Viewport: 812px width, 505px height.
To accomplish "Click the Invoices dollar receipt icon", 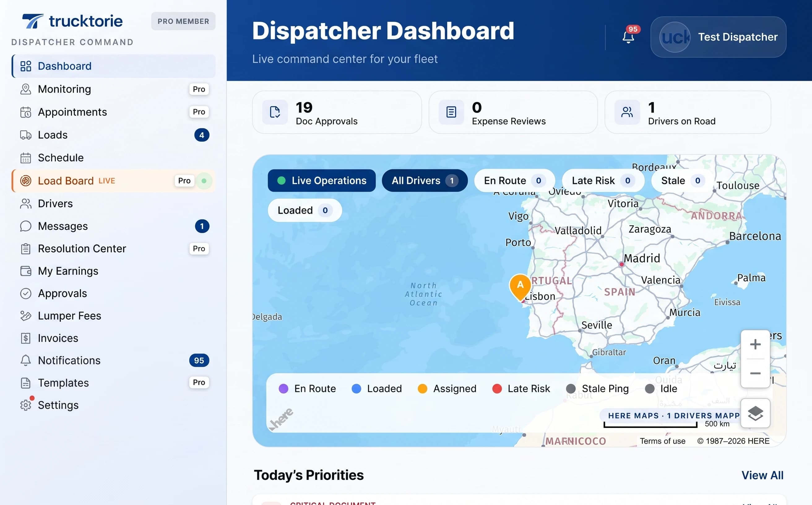I will 26,338.
